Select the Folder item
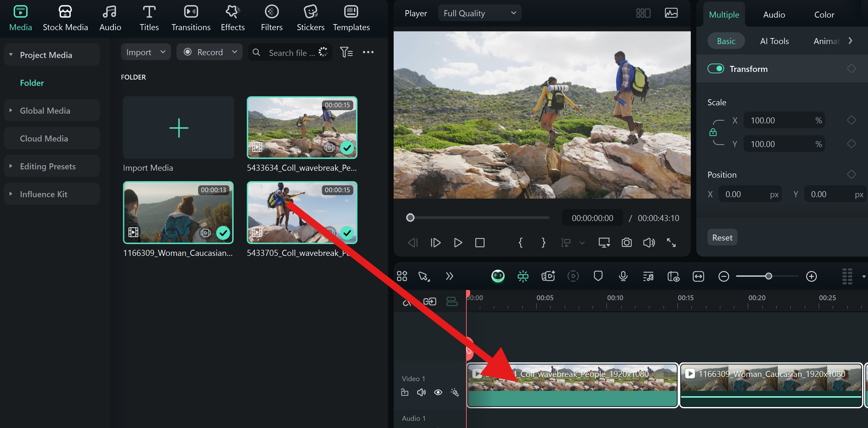The image size is (868, 428). [x=32, y=83]
